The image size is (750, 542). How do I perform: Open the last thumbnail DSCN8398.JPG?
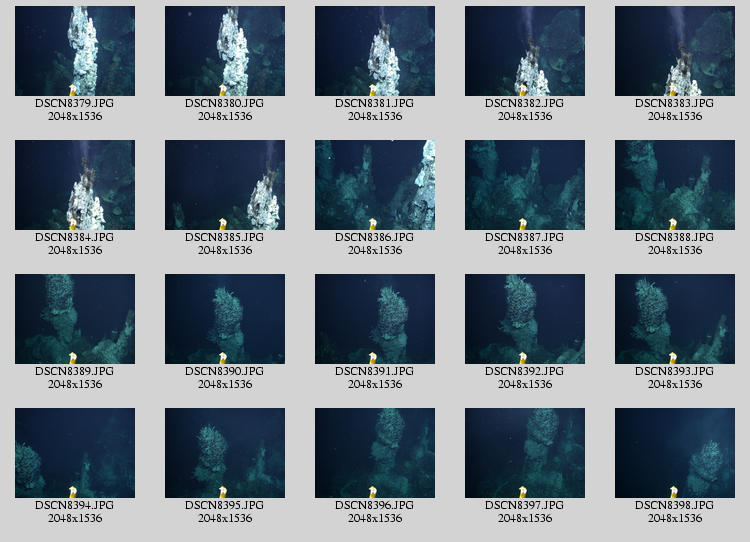tap(675, 453)
